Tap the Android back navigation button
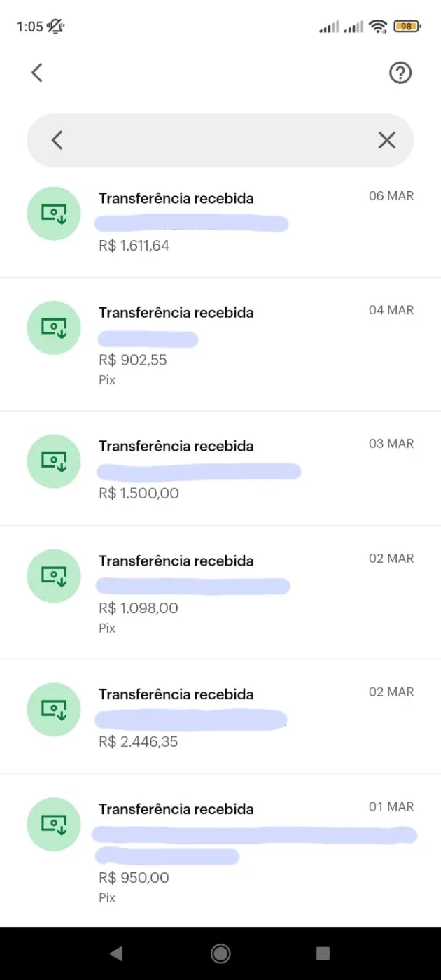 (117, 953)
